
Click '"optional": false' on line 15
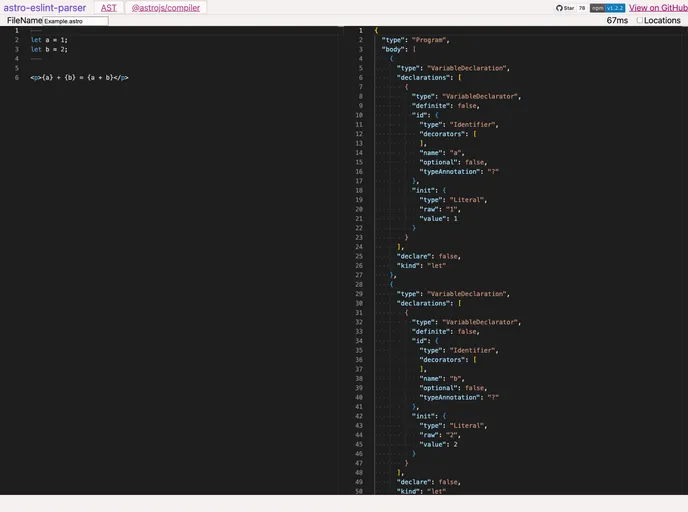(453, 162)
